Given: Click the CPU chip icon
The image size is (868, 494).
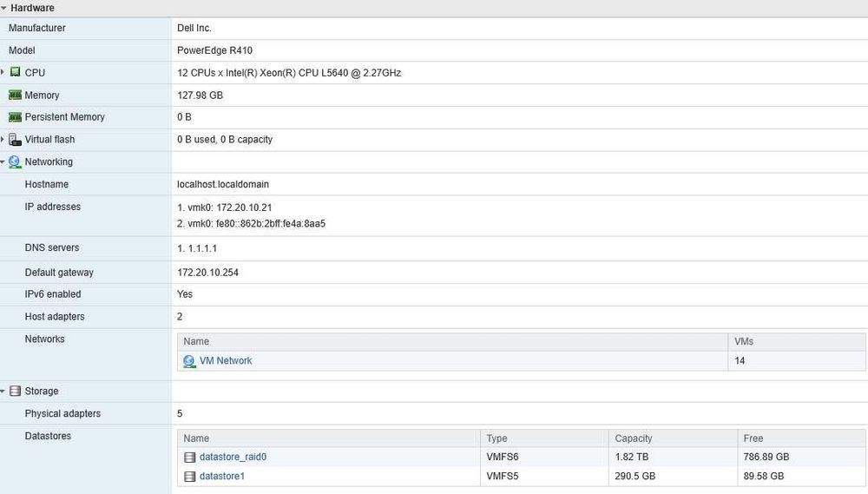Looking at the screenshot, I should pyautogui.click(x=16, y=72).
